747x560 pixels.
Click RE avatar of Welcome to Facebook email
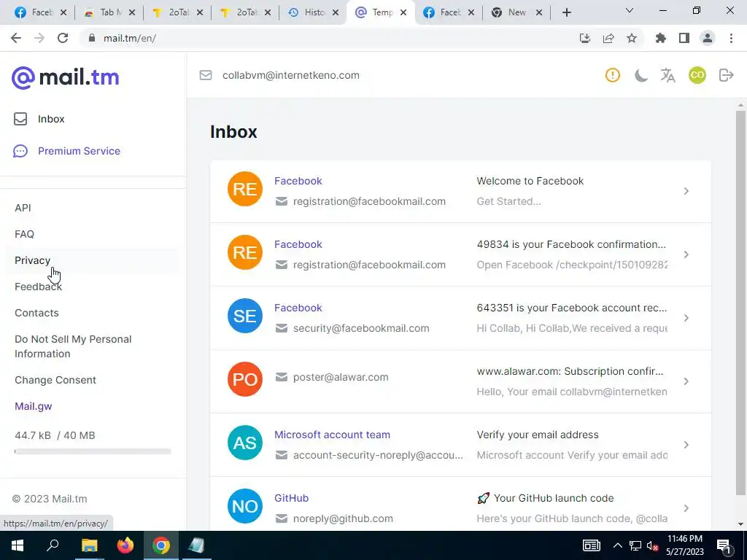(245, 189)
